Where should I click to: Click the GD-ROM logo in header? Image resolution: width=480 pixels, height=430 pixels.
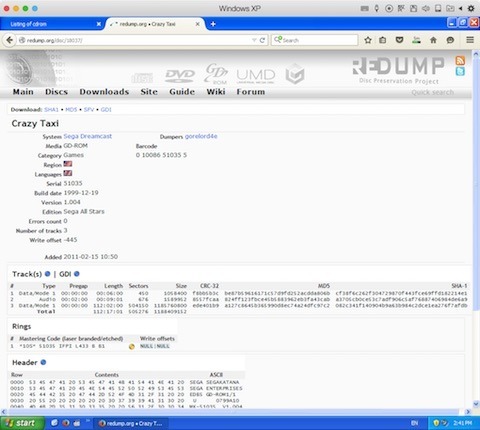[x=216, y=74]
